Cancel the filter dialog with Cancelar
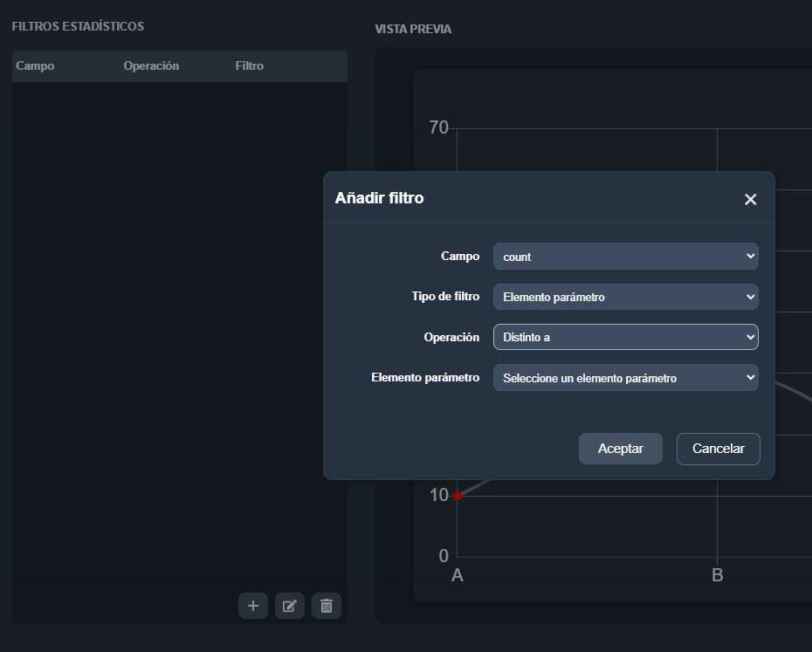 718,449
